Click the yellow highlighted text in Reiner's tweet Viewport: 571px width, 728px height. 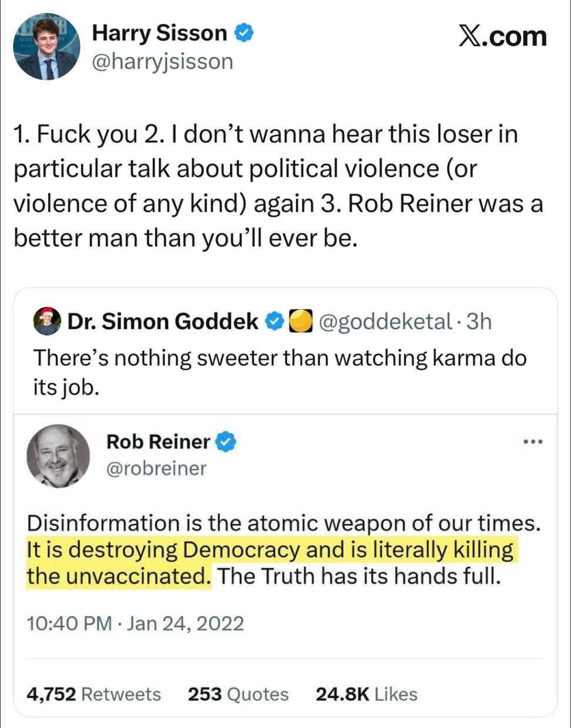pos(270,551)
